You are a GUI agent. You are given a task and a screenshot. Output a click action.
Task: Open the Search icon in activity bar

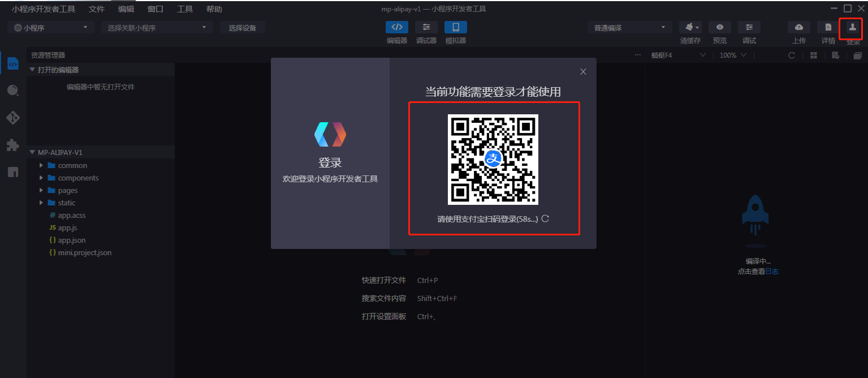pos(12,91)
